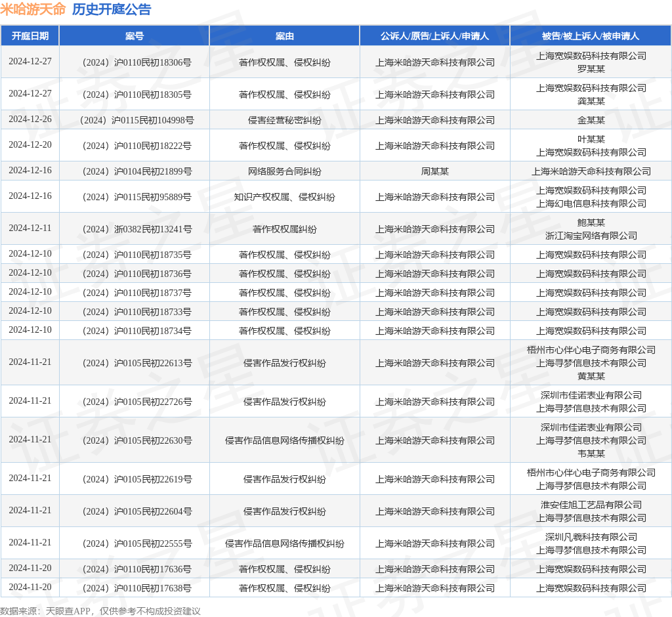672x617 pixels.
Task: Click plaintiff 周某某
Action: click(434, 171)
